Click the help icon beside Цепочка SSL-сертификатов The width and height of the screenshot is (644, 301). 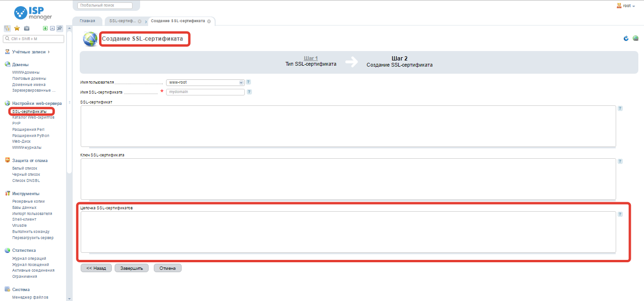point(620,214)
